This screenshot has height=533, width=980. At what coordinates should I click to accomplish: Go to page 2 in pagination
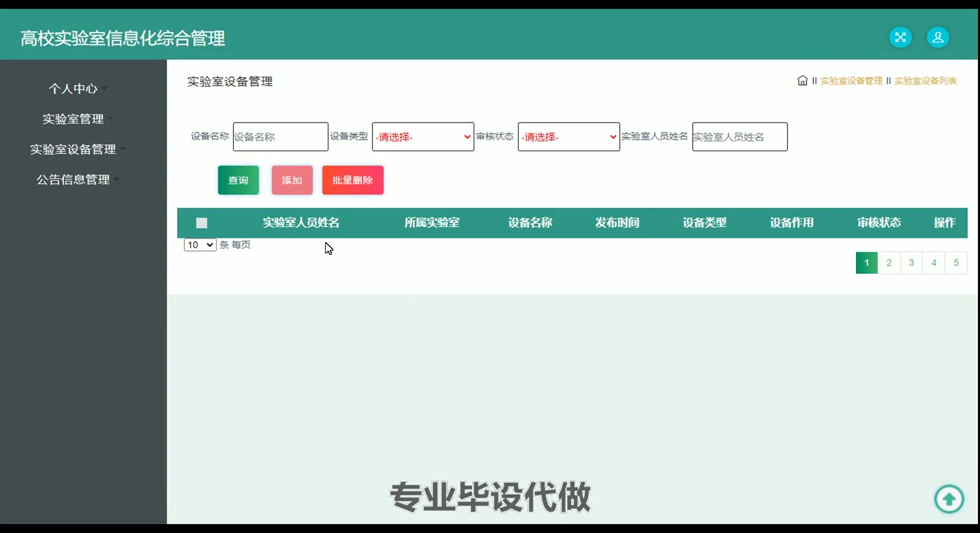point(889,263)
